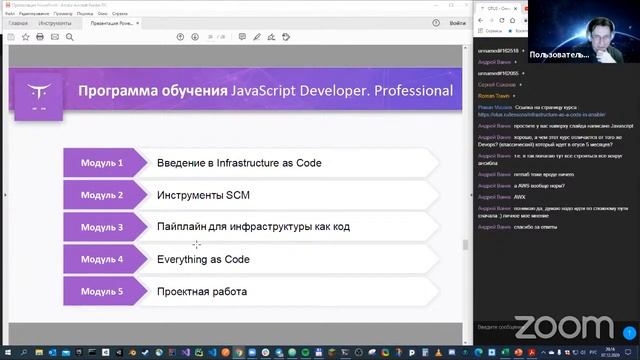
Task: Click the stamp tool icon in toolbar
Action: [x=286, y=37]
